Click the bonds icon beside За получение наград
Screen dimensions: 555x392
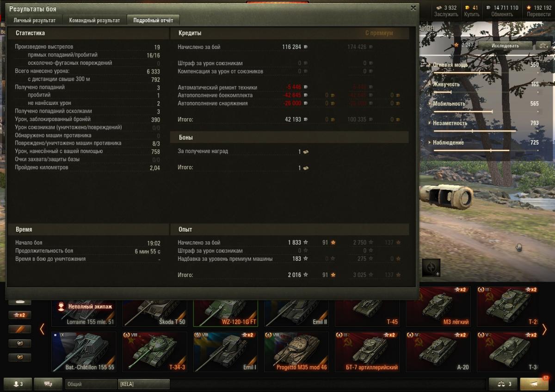click(x=306, y=152)
